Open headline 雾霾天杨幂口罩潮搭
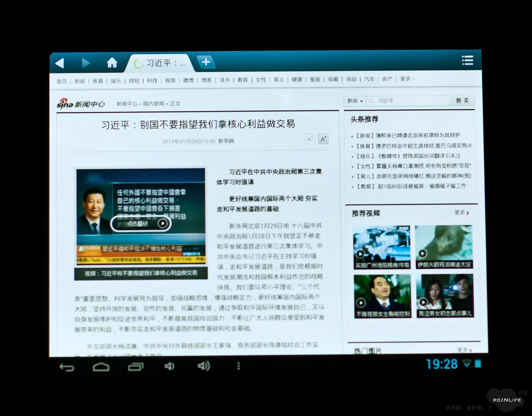This screenshot has width=532, height=416. pos(423,166)
